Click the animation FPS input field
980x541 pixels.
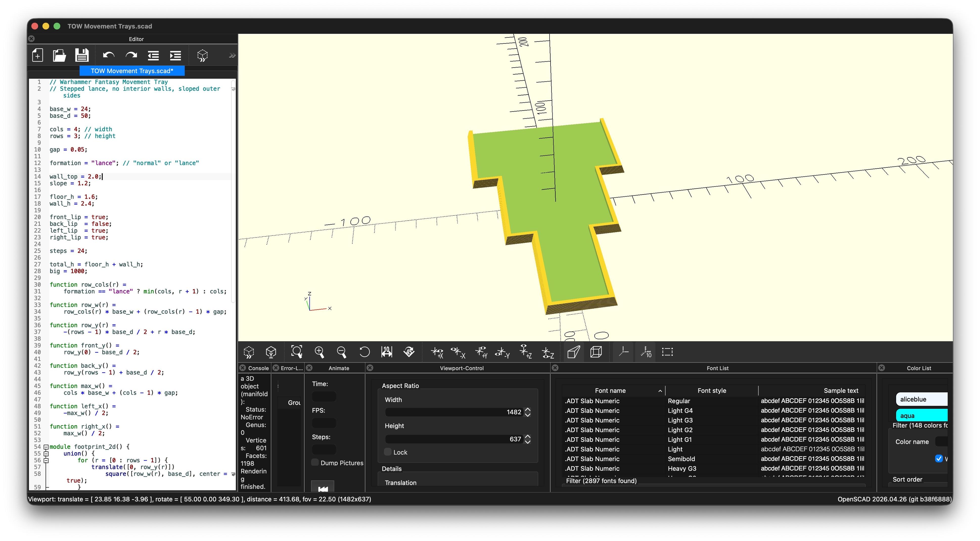tap(324, 423)
